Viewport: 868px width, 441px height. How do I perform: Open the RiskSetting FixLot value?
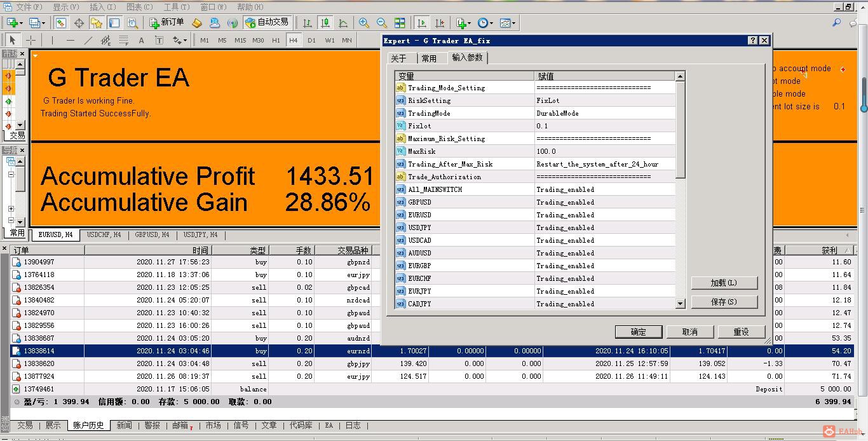[604, 100]
